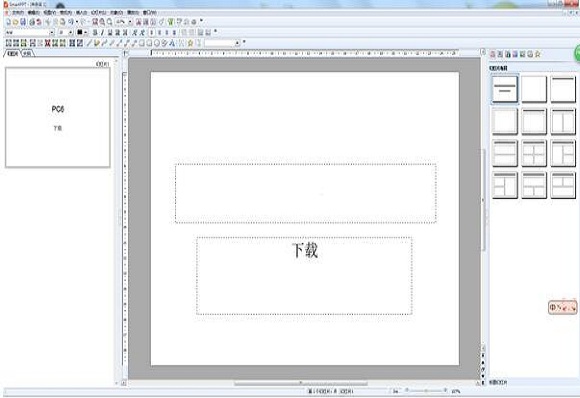Open the font color dropdown arrow
This screenshot has width=580, height=398.
tap(85, 33)
